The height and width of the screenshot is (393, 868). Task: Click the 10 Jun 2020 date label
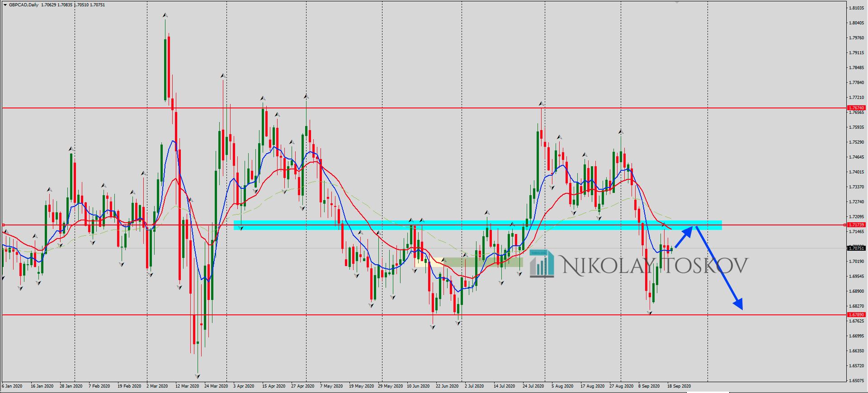click(x=418, y=386)
